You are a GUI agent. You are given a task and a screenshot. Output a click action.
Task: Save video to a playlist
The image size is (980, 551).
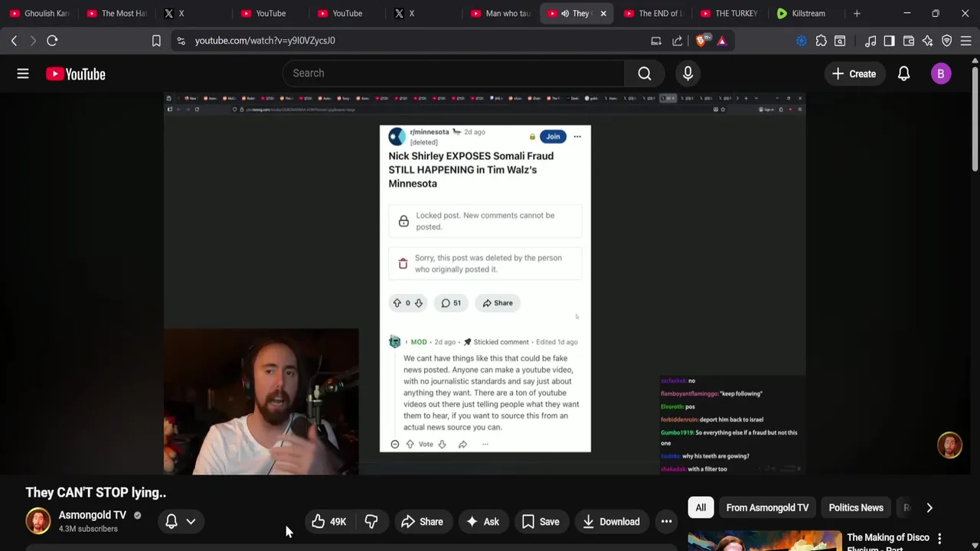541,521
